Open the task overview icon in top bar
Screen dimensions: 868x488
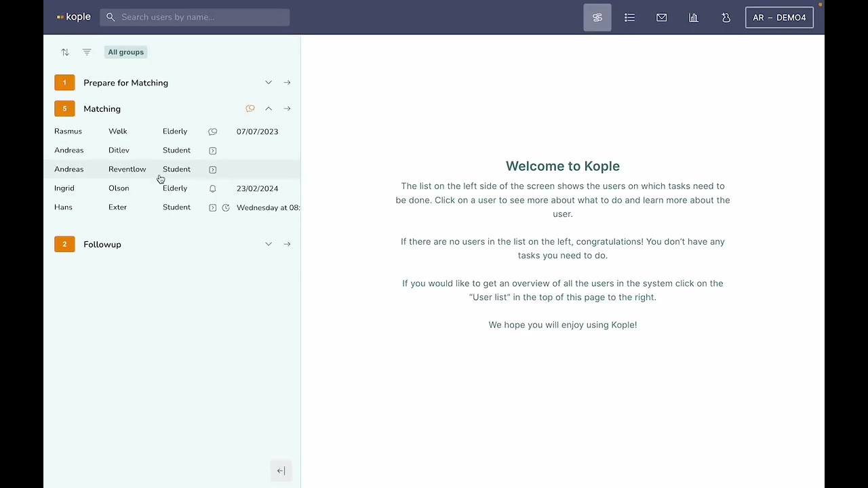point(597,18)
